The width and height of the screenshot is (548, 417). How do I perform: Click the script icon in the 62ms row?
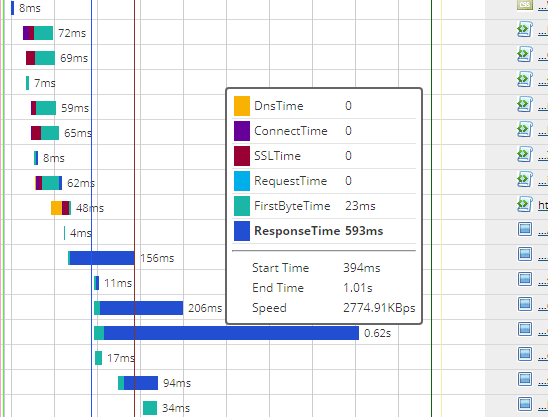click(525, 179)
